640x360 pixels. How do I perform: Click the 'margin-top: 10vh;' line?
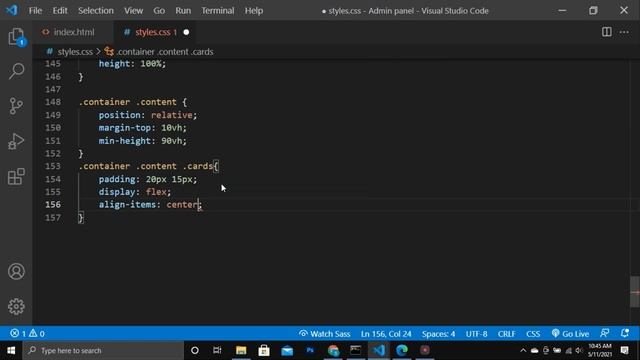point(142,128)
